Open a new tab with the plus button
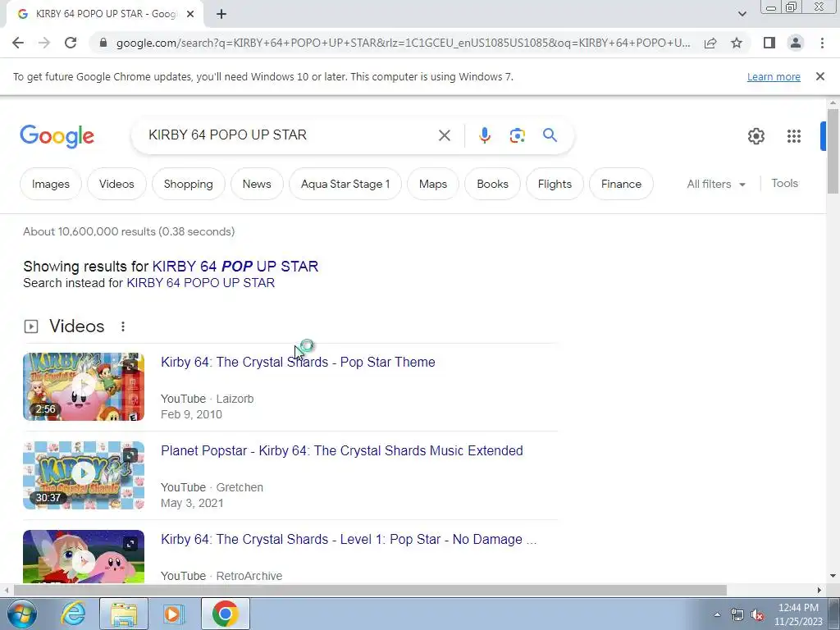This screenshot has width=840, height=630. coord(221,14)
